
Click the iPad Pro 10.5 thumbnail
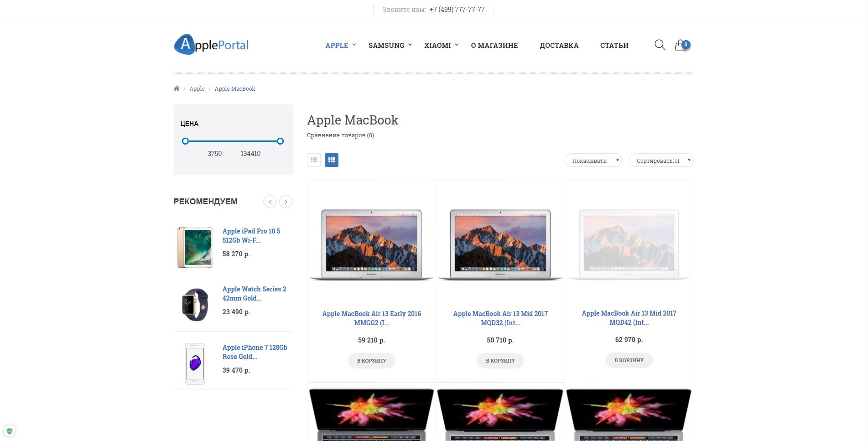pos(195,247)
